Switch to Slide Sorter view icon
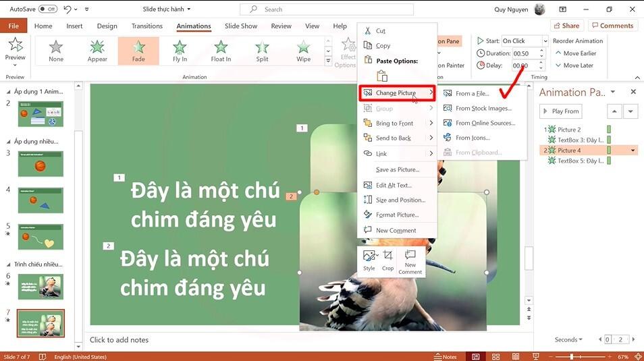This screenshot has height=361, width=644. (495, 356)
